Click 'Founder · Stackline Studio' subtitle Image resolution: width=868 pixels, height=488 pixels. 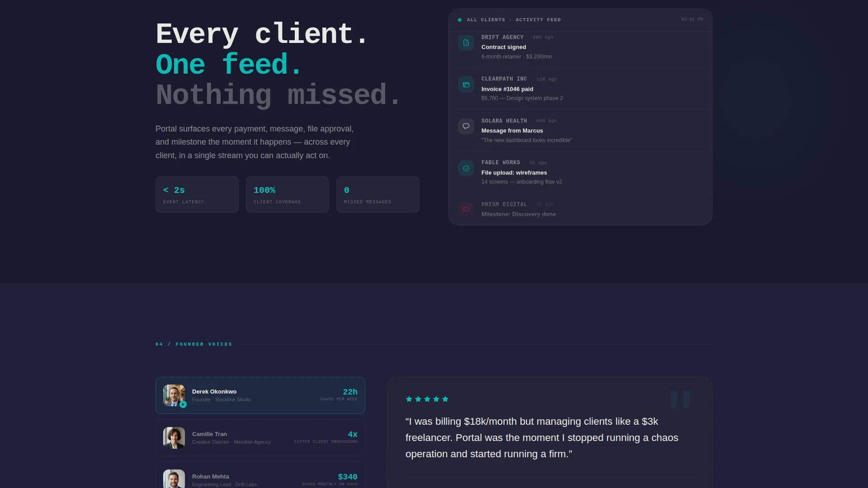[222, 399]
